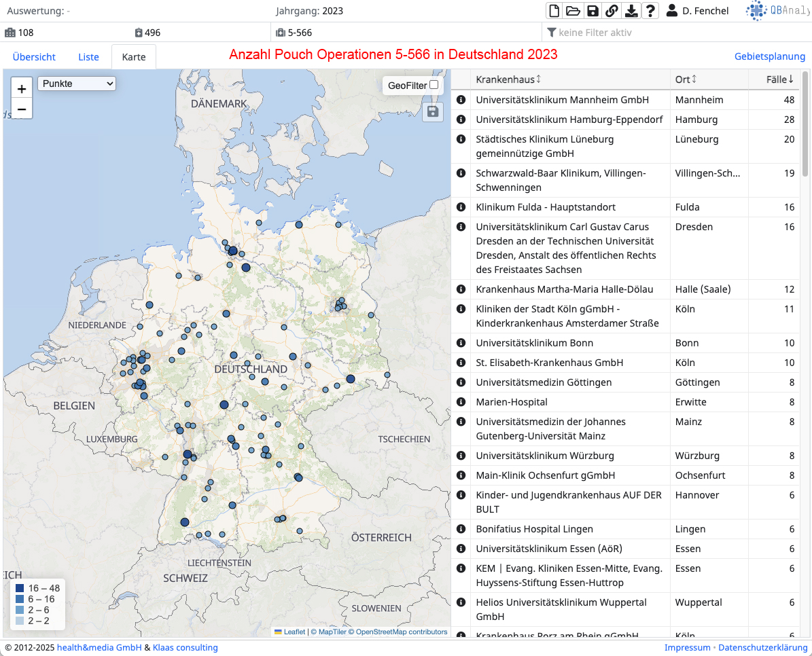Click the clipboard icon showing 496
812x656 pixels.
[x=138, y=33]
